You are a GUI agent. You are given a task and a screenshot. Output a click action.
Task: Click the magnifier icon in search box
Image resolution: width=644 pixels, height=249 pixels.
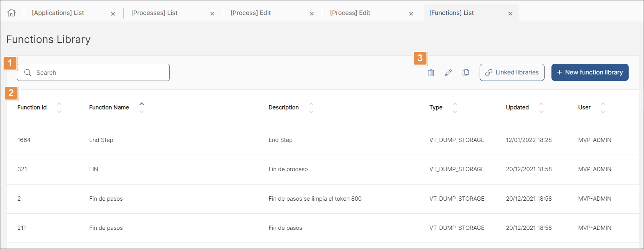pos(28,73)
